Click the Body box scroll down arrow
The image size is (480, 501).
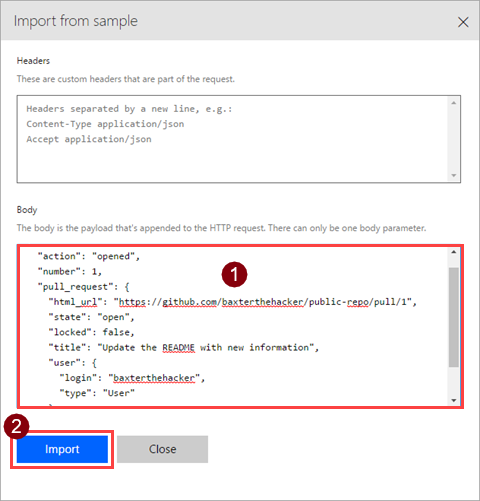(x=454, y=400)
